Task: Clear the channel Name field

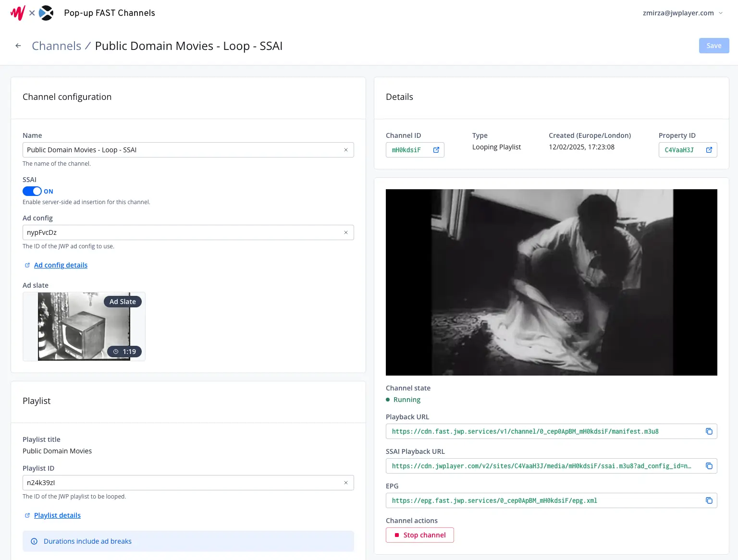Action: pyautogui.click(x=346, y=150)
